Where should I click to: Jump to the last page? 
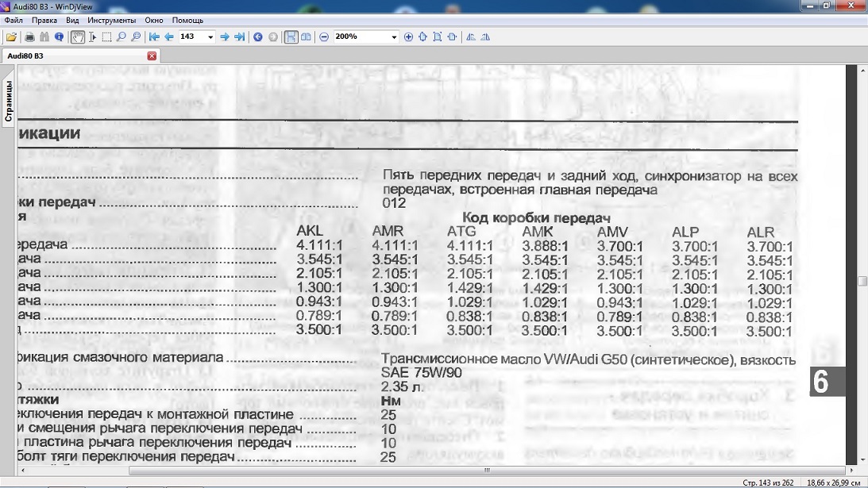239,37
